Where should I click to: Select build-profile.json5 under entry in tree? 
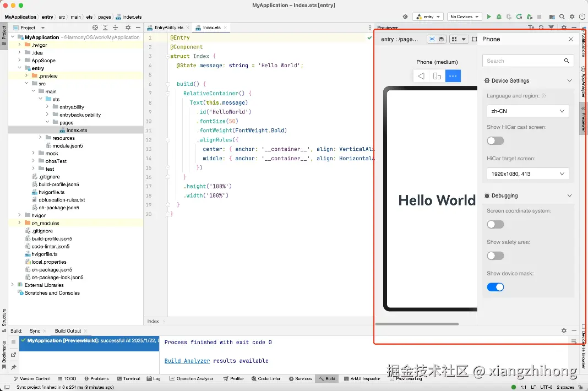click(x=58, y=184)
